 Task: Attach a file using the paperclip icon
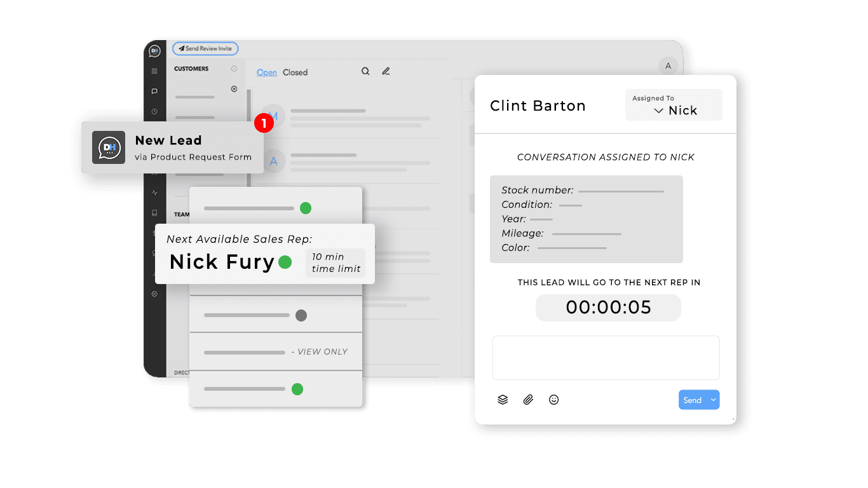528,399
